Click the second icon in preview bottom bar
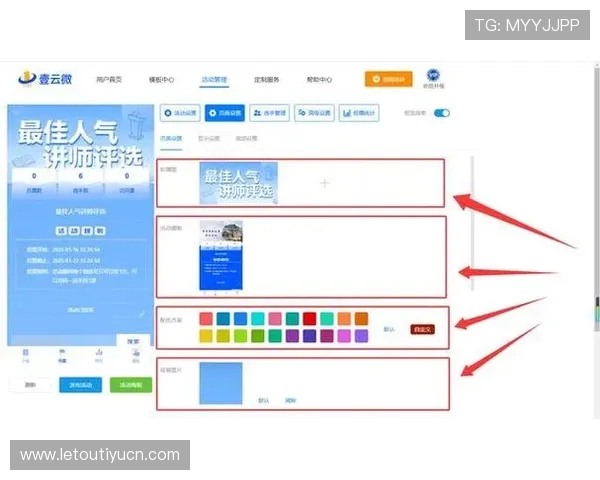 (62, 355)
